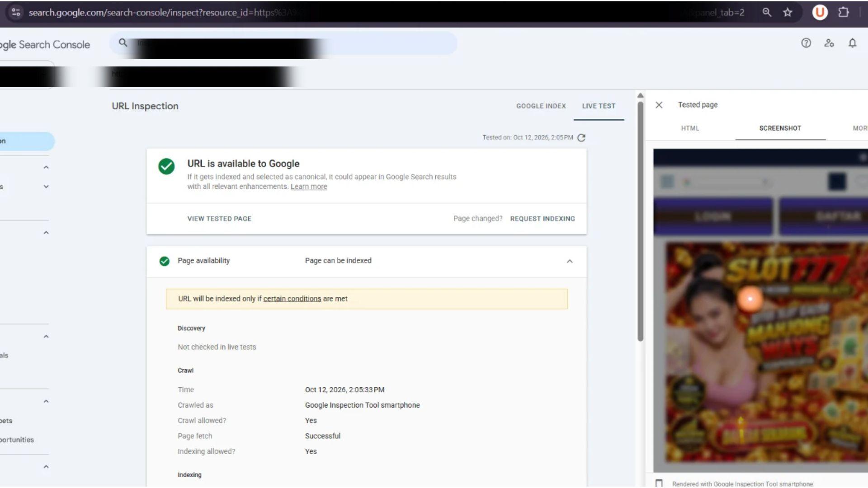Click the scroll-up arrow above scrollbar

pyautogui.click(x=640, y=96)
